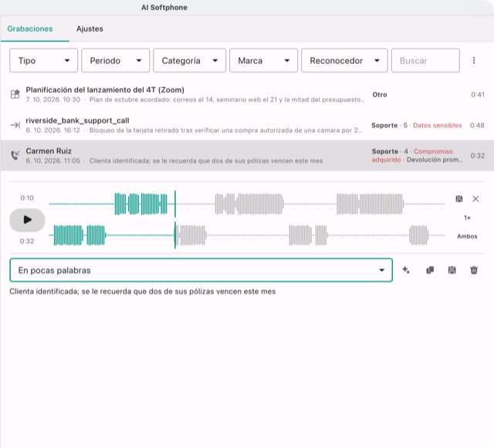Click the 0:41 duration of the Zoom recording
The height and width of the screenshot is (448, 494).
pyautogui.click(x=478, y=94)
